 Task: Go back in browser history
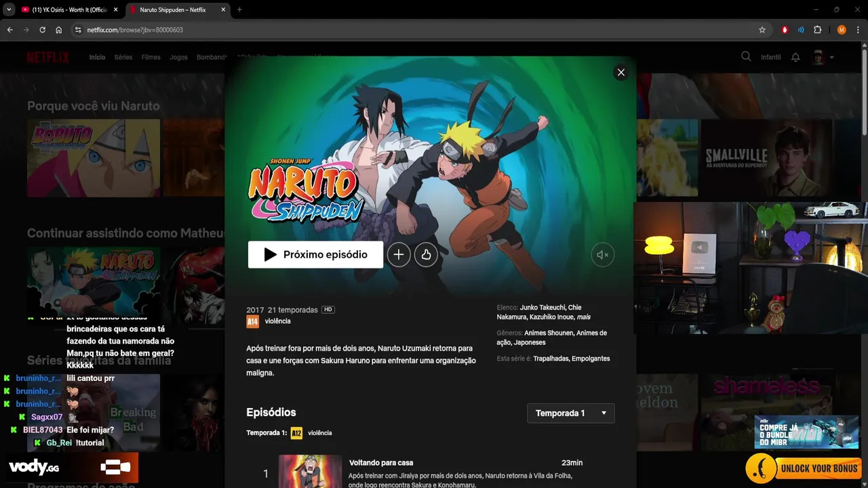10,30
